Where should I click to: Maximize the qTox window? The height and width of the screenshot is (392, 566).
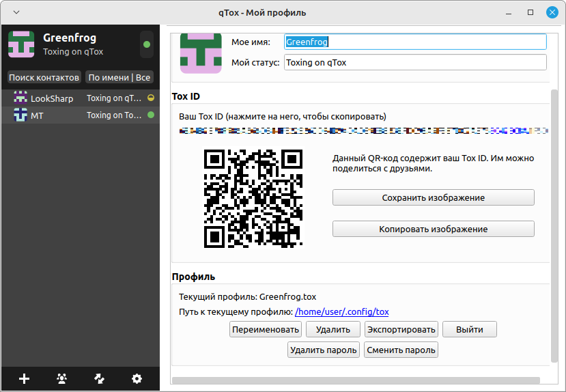[x=530, y=12]
